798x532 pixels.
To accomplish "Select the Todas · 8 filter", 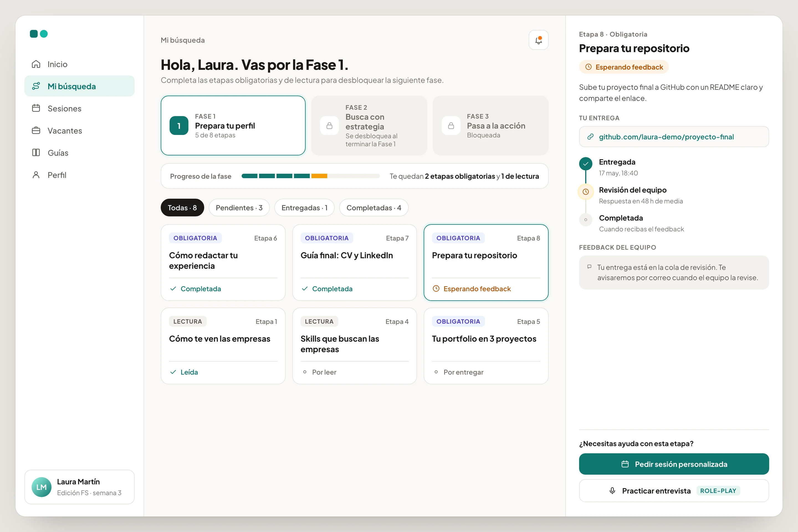I will (x=182, y=208).
